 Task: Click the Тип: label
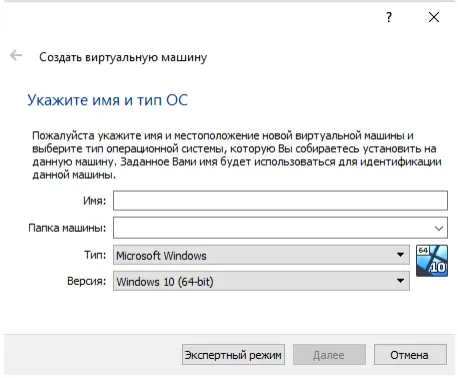click(x=95, y=255)
